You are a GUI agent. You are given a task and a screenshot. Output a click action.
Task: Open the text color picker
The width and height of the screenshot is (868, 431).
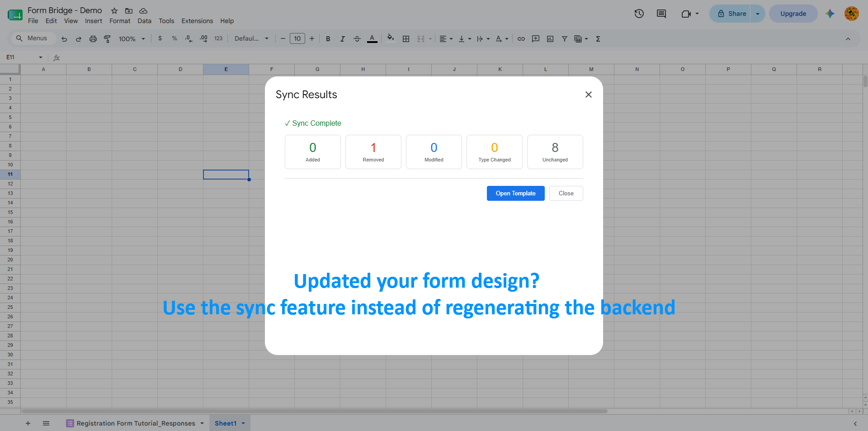[372, 39]
